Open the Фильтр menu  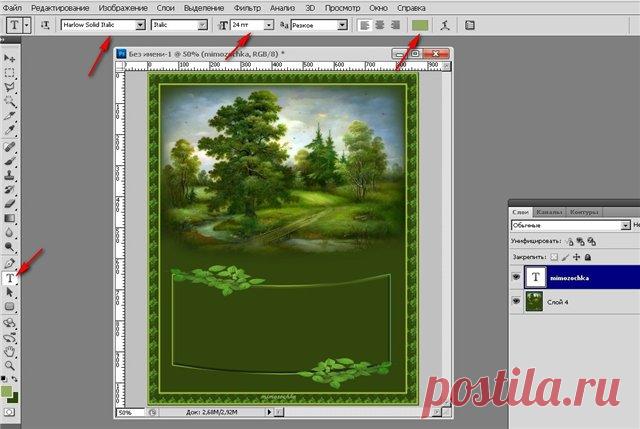click(x=247, y=8)
